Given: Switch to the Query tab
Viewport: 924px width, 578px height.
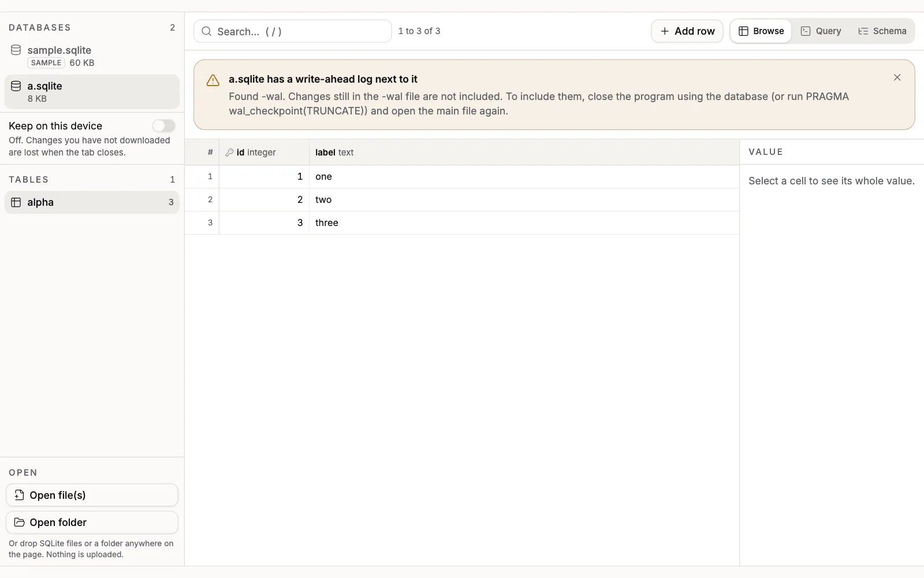Looking at the screenshot, I should (821, 31).
